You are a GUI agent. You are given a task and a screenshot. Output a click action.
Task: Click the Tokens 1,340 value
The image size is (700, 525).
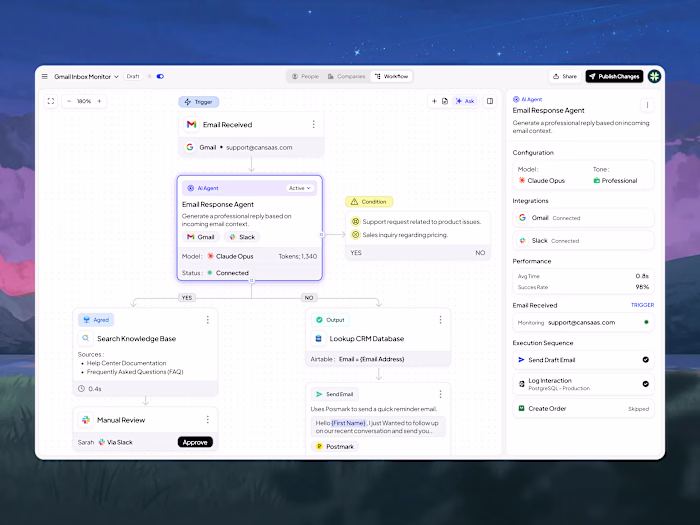[298, 256]
